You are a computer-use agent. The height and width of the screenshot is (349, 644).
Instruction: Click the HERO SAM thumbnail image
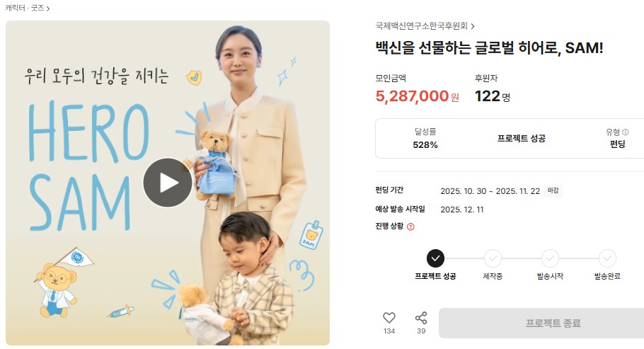pos(168,183)
